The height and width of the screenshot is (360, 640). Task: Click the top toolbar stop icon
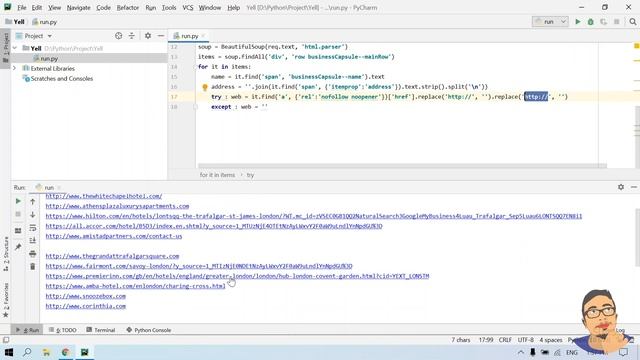[x=617, y=22]
